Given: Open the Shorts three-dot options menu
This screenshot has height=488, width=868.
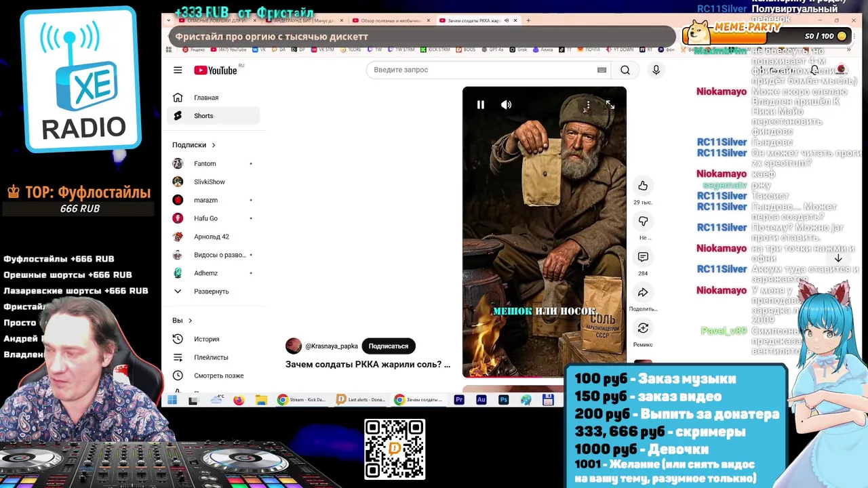Looking at the screenshot, I should pyautogui.click(x=588, y=104).
